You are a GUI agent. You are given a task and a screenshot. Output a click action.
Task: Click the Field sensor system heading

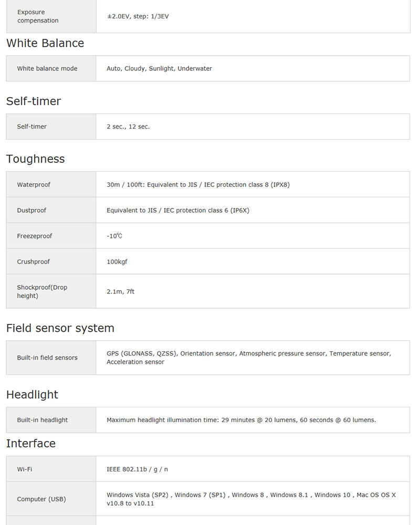[x=60, y=328]
